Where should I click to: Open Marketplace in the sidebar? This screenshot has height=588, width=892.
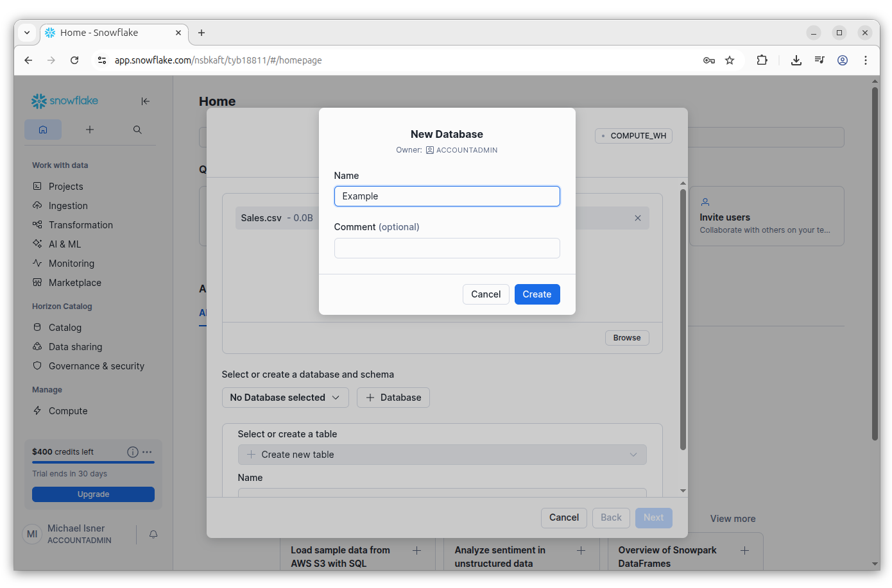click(x=74, y=283)
